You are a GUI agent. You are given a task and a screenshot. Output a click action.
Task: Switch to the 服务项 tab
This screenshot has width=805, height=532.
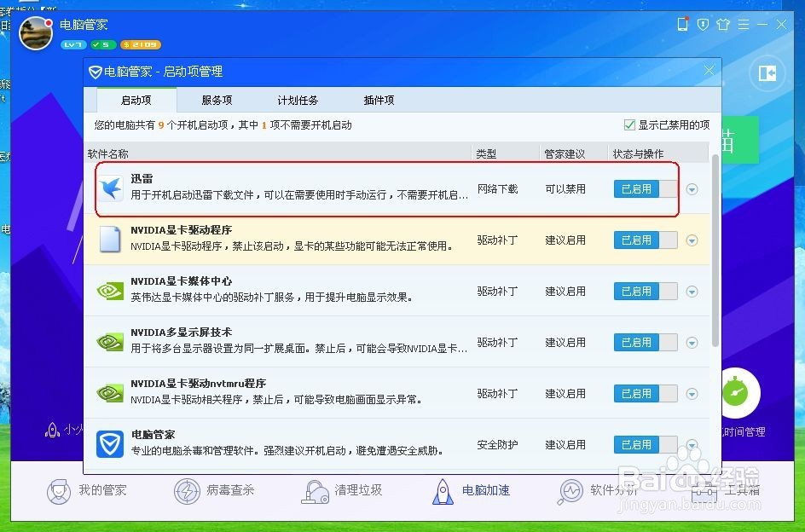point(216,100)
